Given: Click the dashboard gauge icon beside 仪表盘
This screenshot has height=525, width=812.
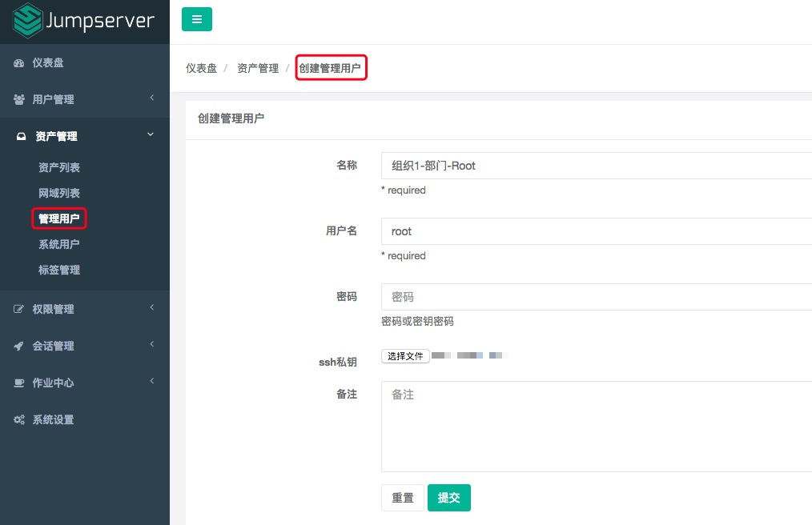Looking at the screenshot, I should (19, 63).
